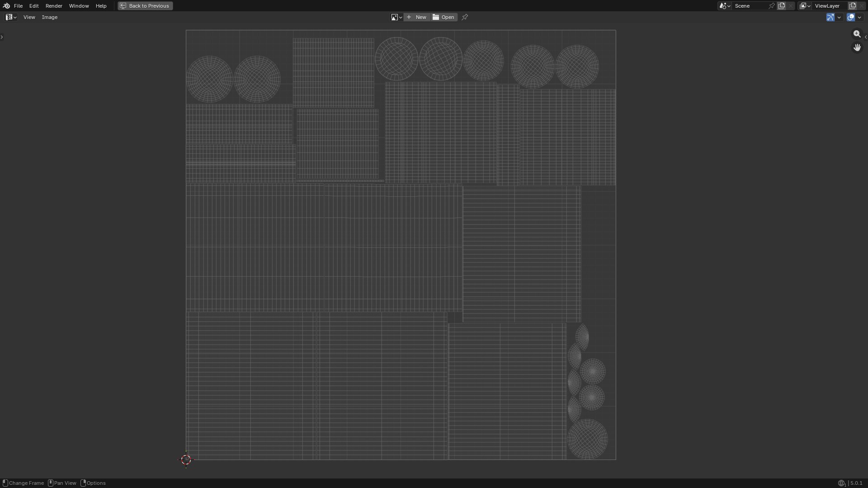Add a new view layer

[x=853, y=6]
